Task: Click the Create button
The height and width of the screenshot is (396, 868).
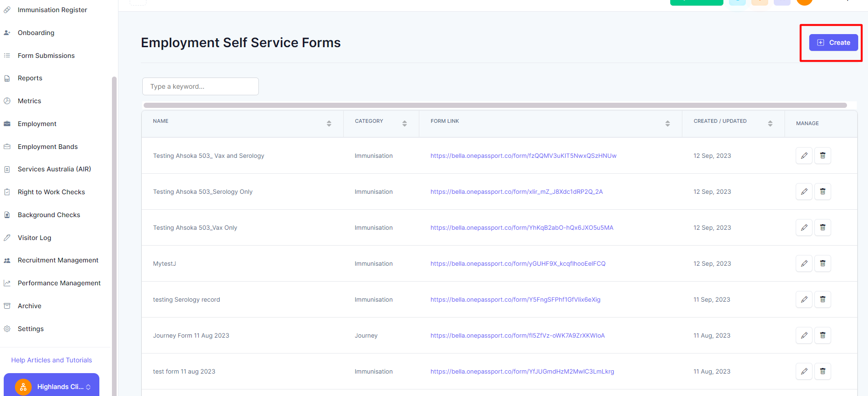Action: click(x=833, y=42)
